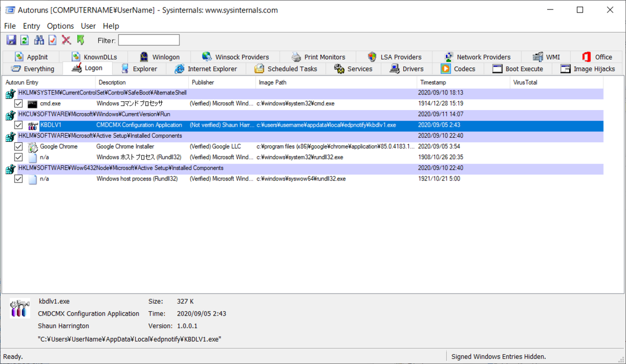Image resolution: width=626 pixels, height=364 pixels.
Task: Click the kbdlv1.exe image path in the selected row
Action: tap(326, 125)
